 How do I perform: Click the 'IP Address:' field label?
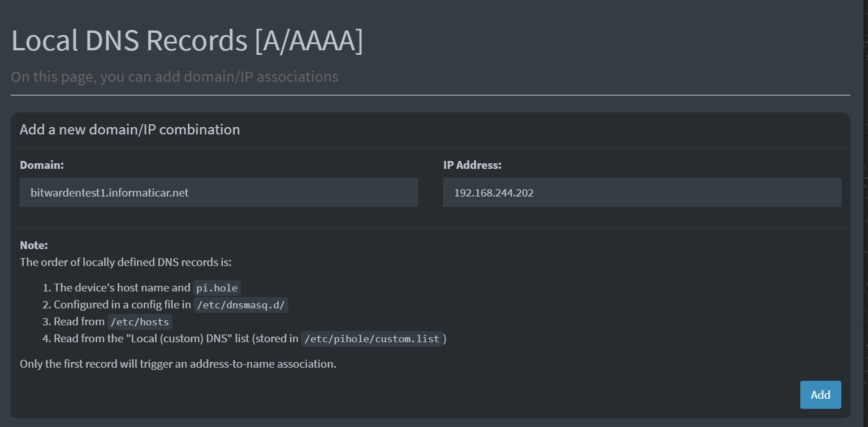pyautogui.click(x=472, y=165)
